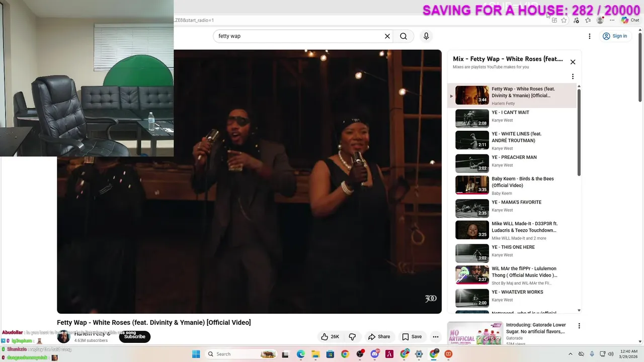Show hidden system tray icons
Viewport: 644px width, 362px height.
570,354
